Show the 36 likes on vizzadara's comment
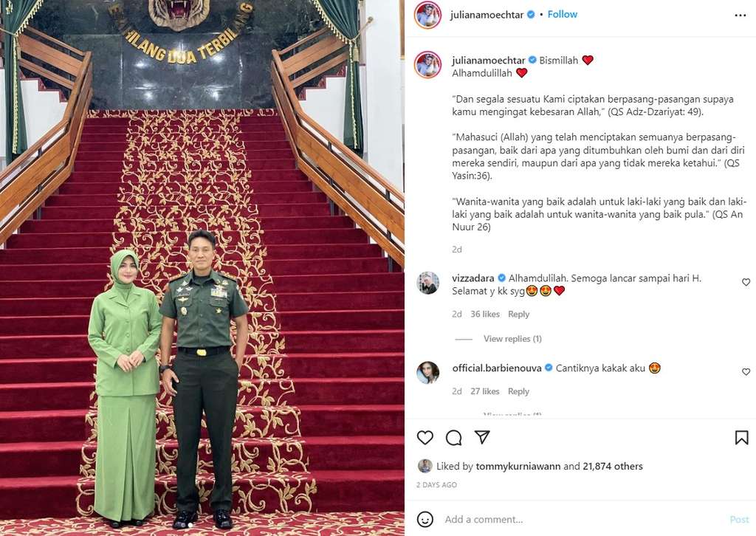This screenshot has height=536, width=756. point(485,315)
